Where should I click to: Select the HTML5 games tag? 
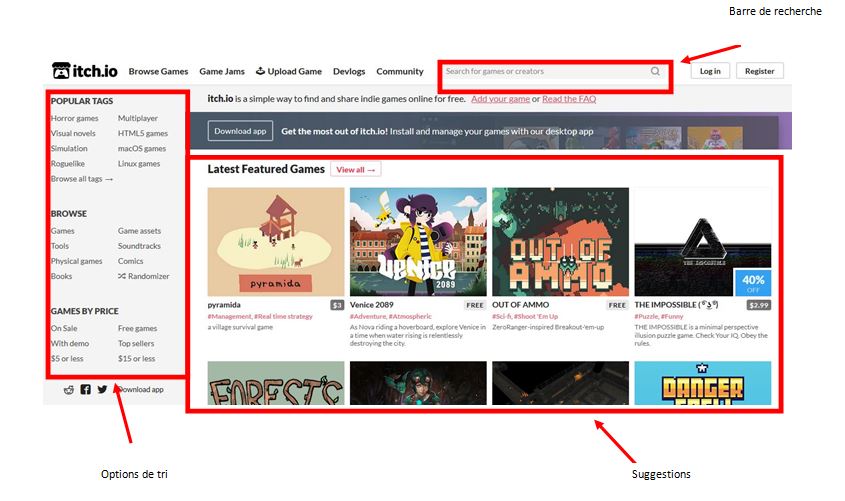pyautogui.click(x=143, y=133)
